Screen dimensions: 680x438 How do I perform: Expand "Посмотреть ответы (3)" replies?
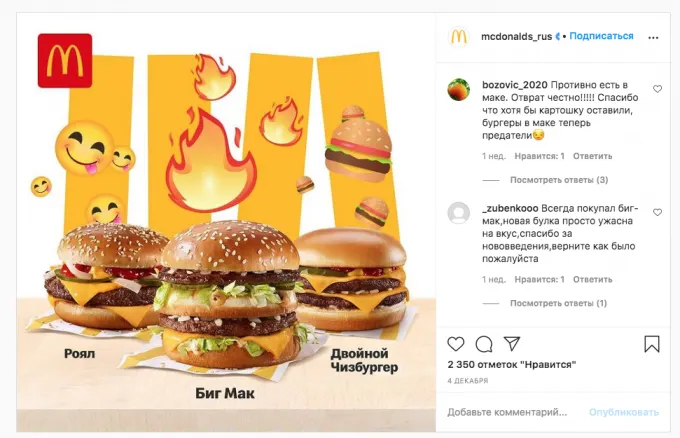tap(559, 180)
